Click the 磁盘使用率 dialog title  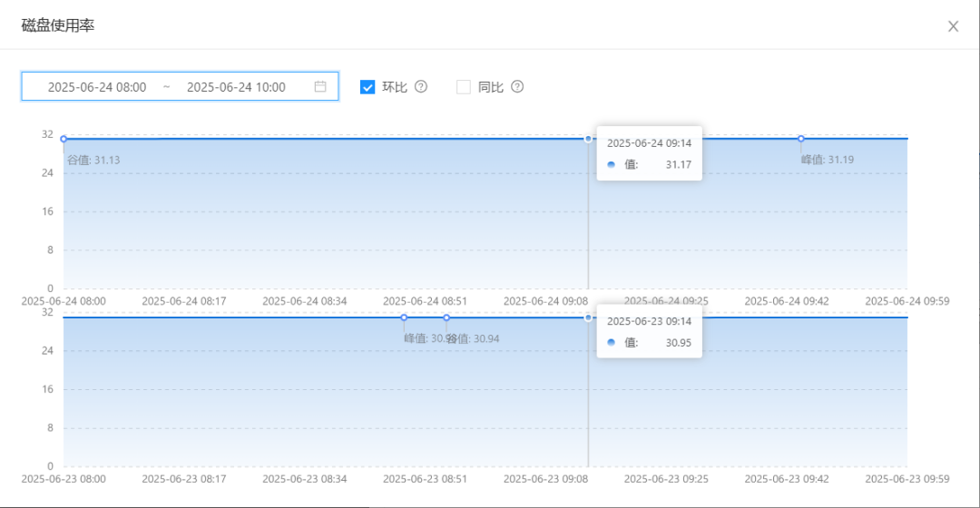click(57, 25)
